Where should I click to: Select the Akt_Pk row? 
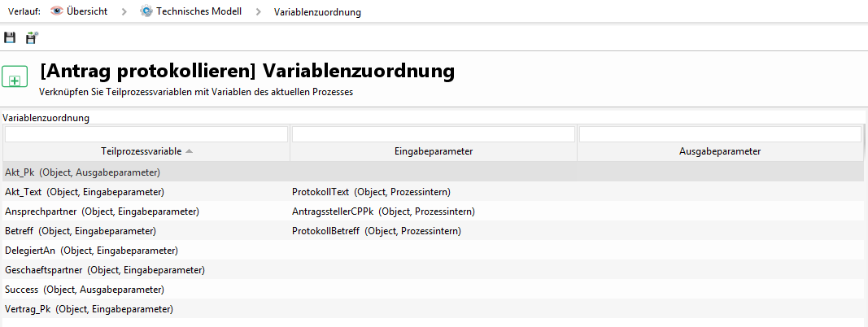tap(82, 172)
